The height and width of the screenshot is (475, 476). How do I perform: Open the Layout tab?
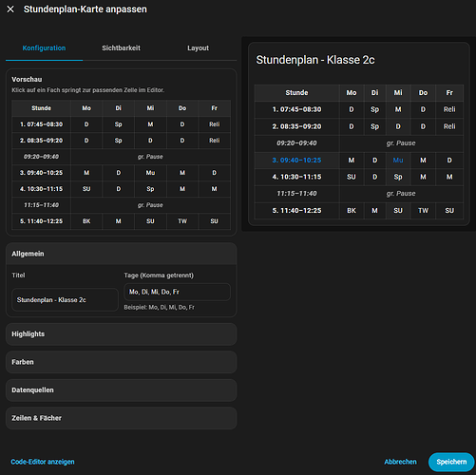(198, 48)
